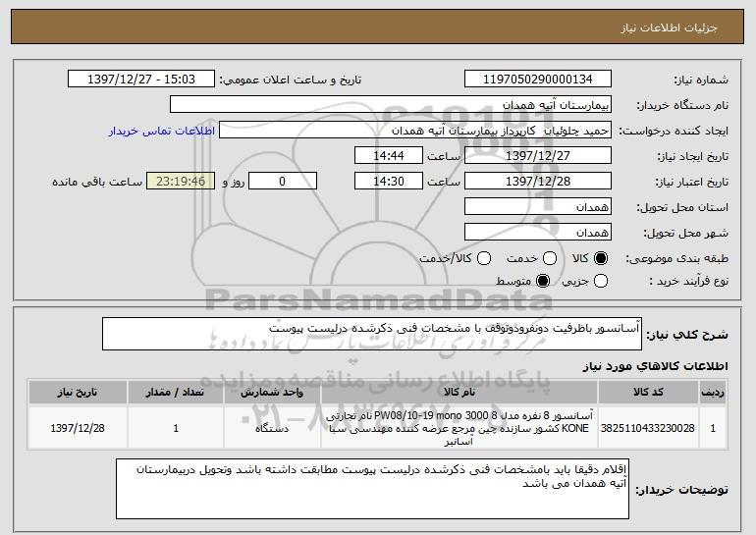The image size is (756, 535).
Task: Click the remaining days field showing 0
Action: tap(283, 182)
